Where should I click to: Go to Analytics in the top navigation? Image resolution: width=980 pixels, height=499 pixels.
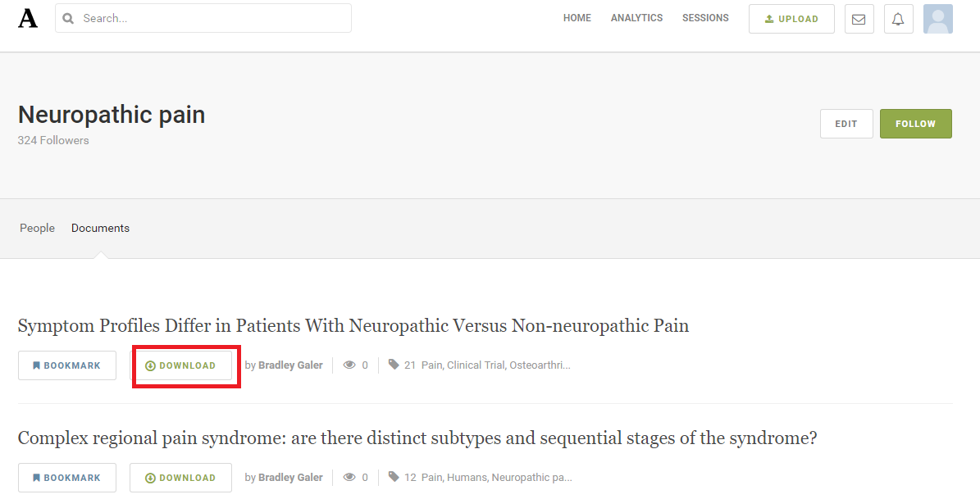click(636, 18)
